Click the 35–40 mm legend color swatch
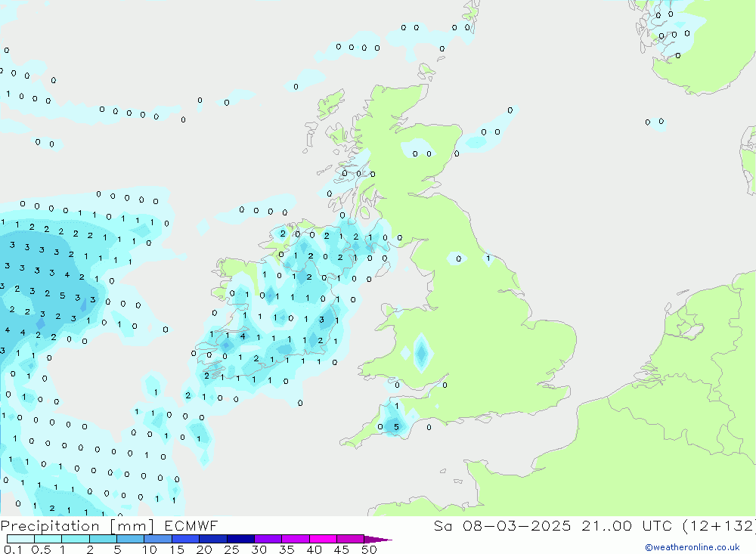756x554 pixels. (295, 539)
